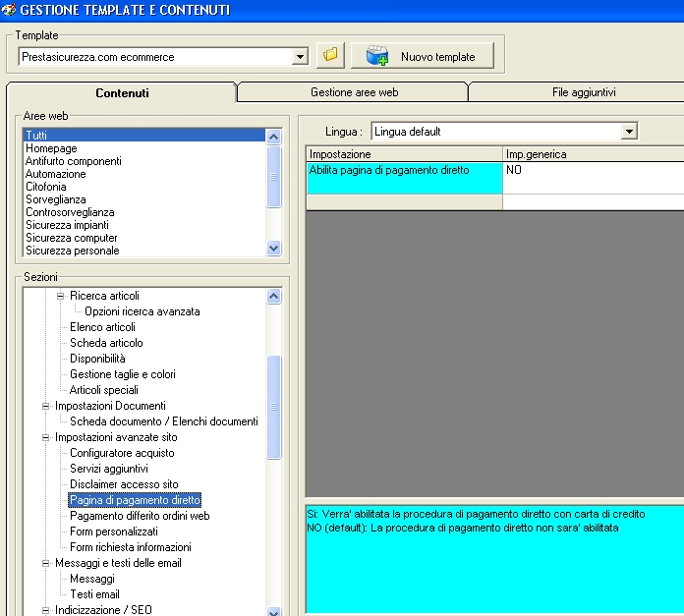Select the Scheda articolo tree item
684x616 pixels.
[106, 343]
